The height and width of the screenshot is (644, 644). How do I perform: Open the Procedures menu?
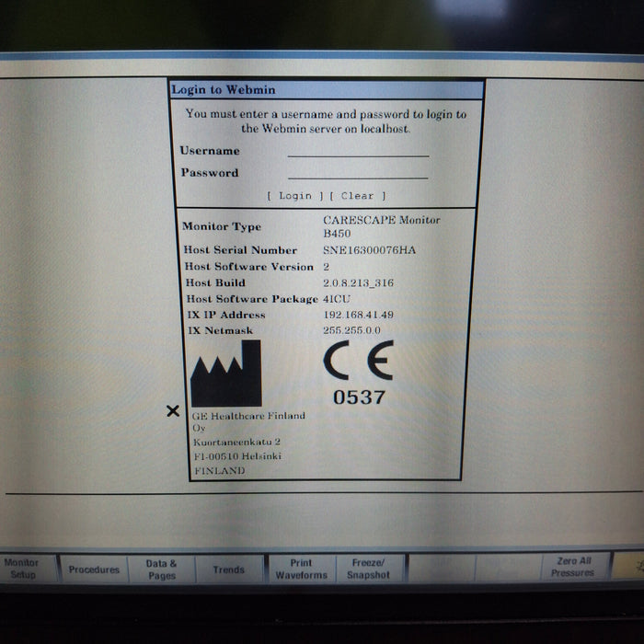tap(94, 569)
